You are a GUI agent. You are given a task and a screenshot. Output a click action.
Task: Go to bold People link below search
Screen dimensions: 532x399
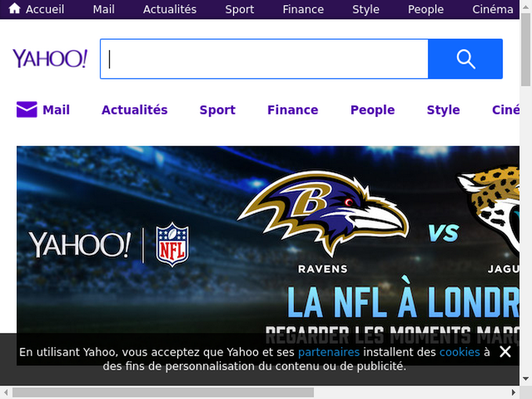pos(373,110)
